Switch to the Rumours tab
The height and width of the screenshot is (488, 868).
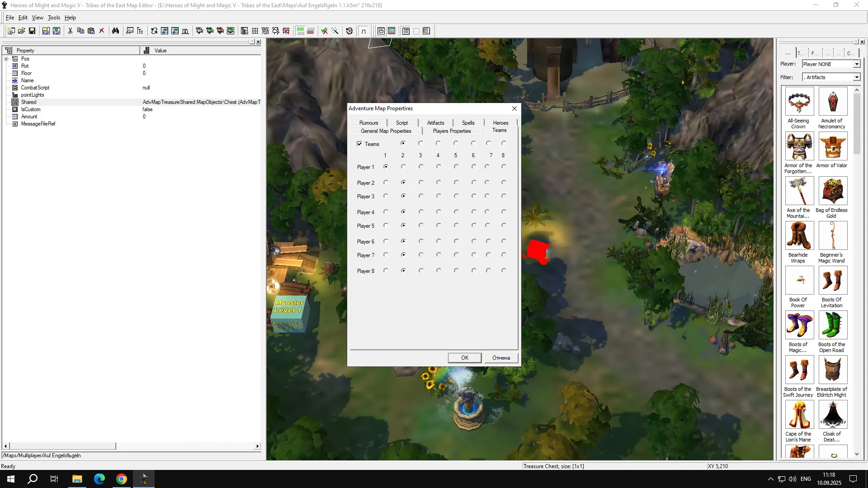(369, 123)
